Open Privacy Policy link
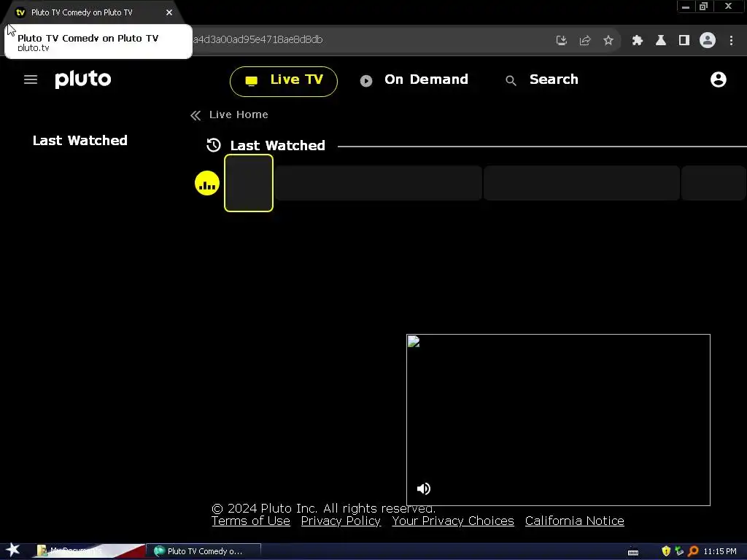Image resolution: width=747 pixels, height=560 pixels. pos(341,521)
